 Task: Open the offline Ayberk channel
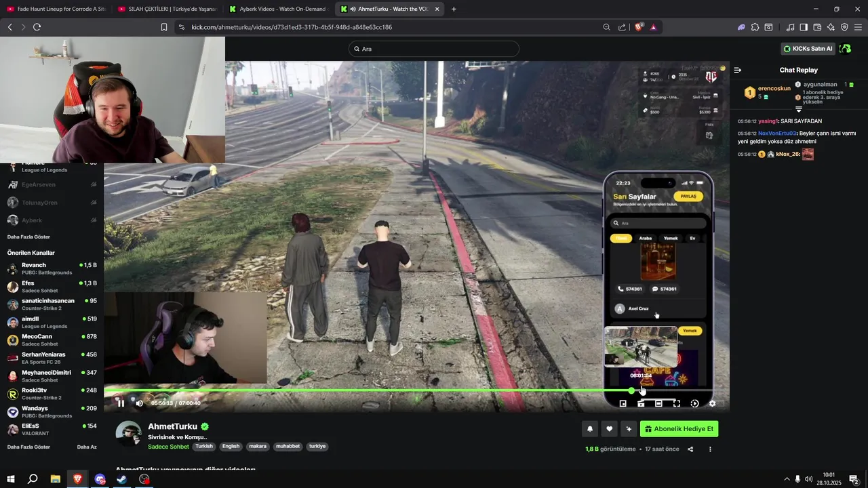tap(52, 220)
